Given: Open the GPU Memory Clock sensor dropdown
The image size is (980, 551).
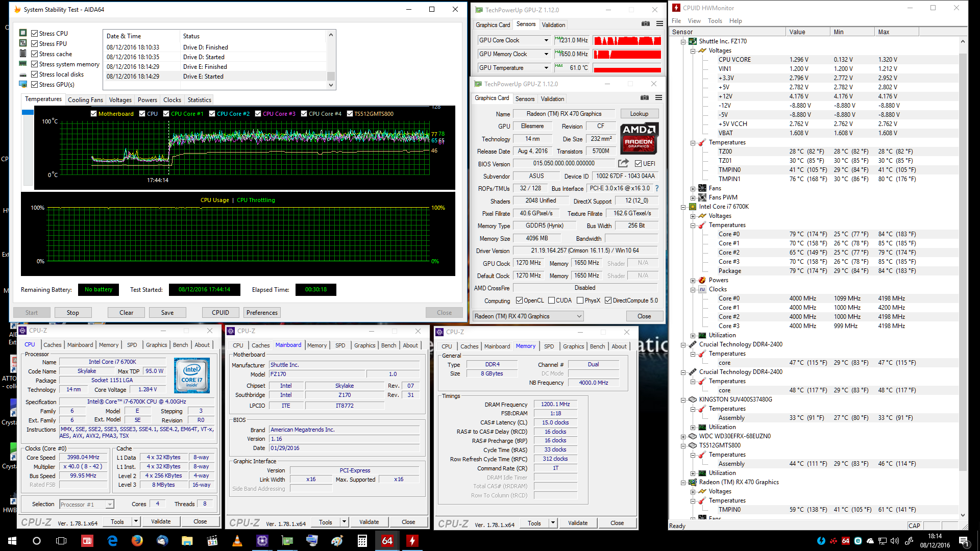Looking at the screenshot, I should (x=546, y=54).
